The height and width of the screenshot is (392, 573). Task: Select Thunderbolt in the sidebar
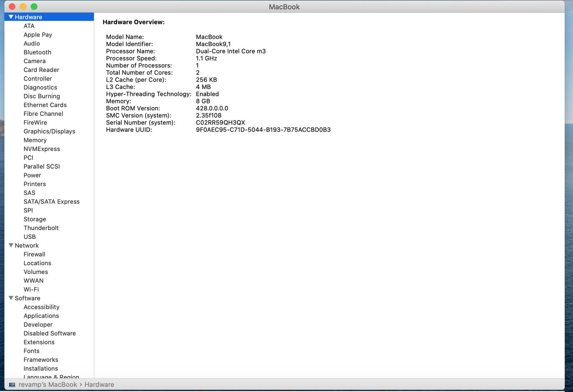coord(41,228)
